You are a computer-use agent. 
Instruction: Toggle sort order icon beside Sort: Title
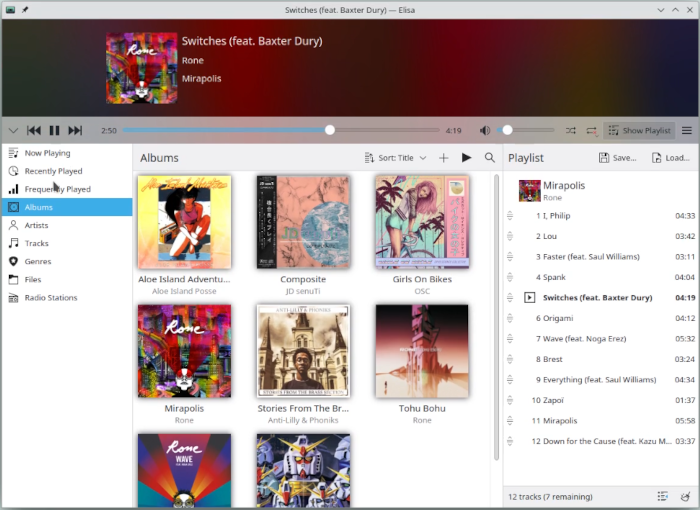click(369, 158)
